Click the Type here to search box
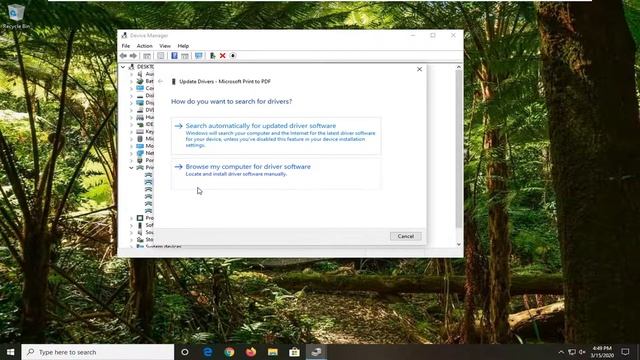The width and height of the screenshot is (640, 360). tap(98, 352)
